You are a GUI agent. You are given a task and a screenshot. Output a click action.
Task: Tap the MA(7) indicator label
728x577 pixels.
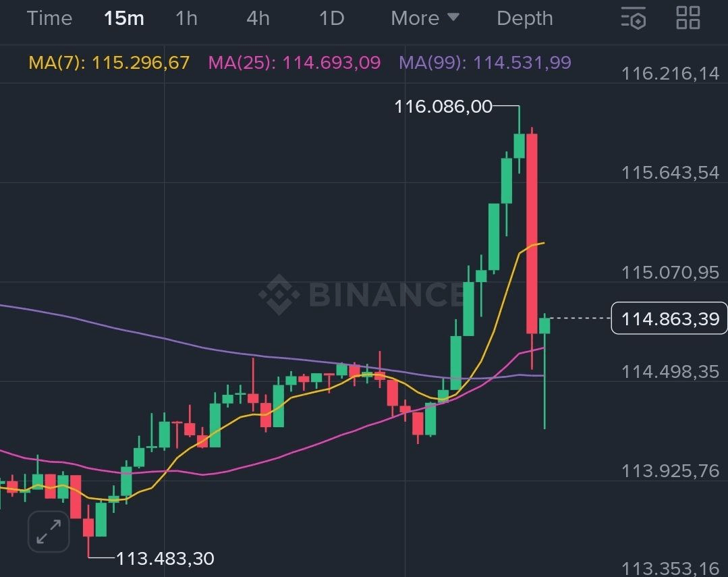tap(109, 63)
